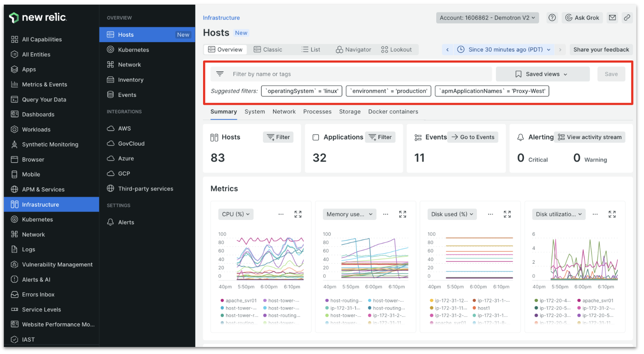The width and height of the screenshot is (644, 354).
Task: Toggle ip-172-20-4 series in Disk utilization legend
Action: tap(553, 300)
